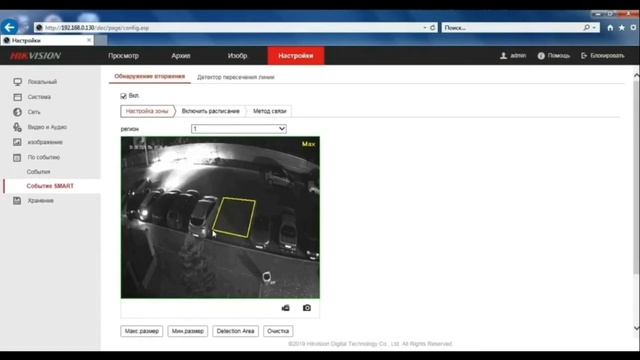Click the admin user icon
The height and width of the screenshot is (360, 640).
[503, 56]
